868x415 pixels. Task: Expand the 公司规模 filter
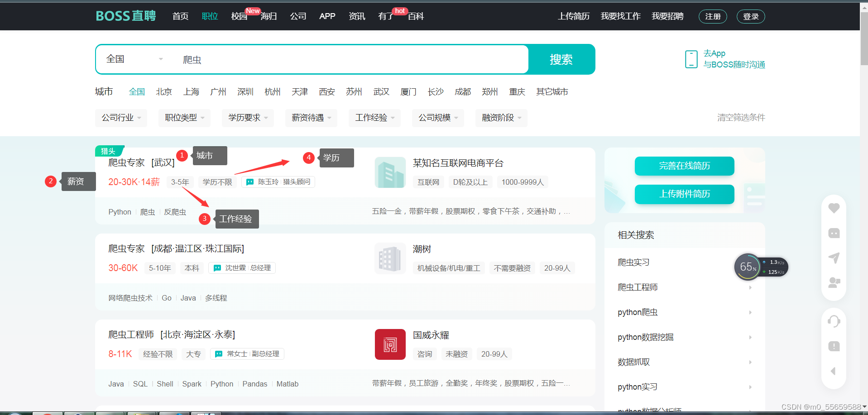[x=438, y=118]
